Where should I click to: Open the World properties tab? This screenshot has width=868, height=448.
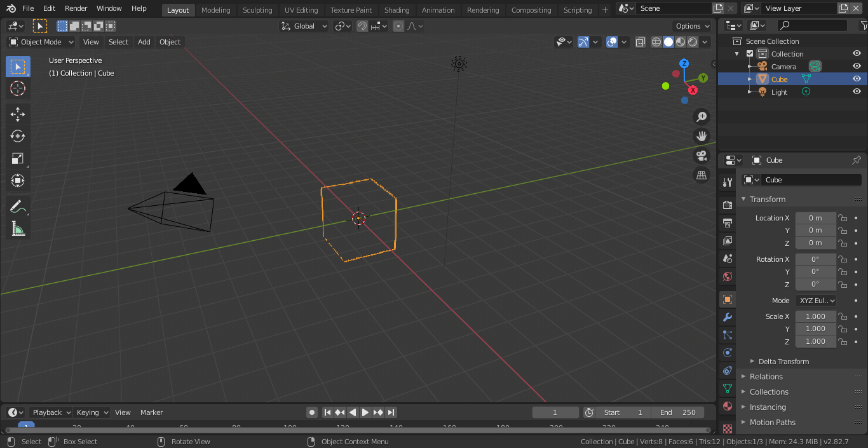tap(728, 276)
